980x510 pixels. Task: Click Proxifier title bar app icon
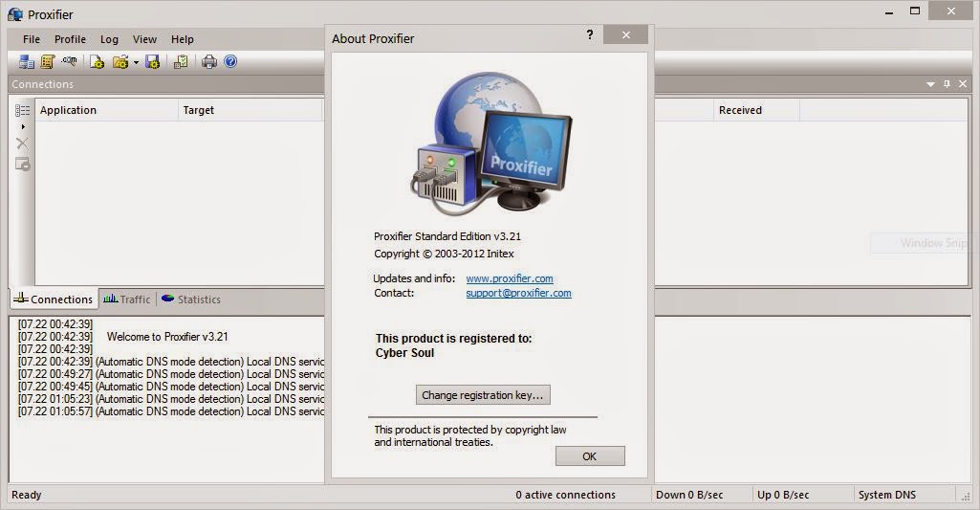coord(15,13)
